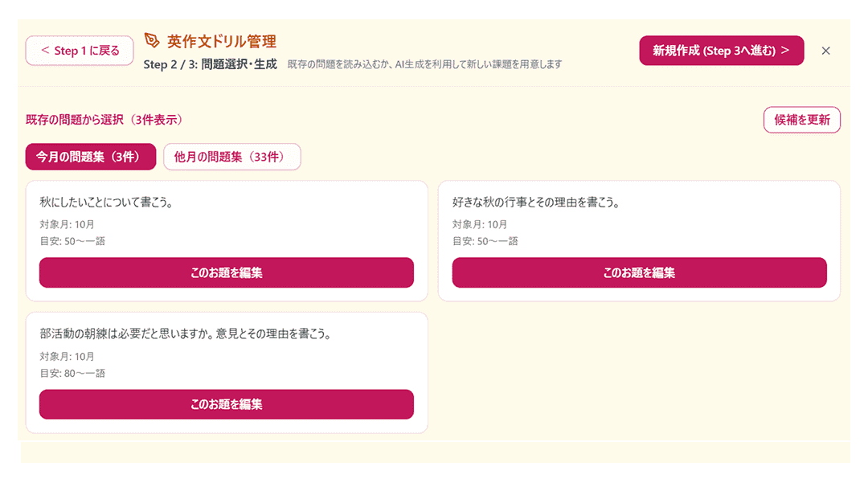This screenshot has height=487, width=868.
Task: Click 対象月: 10月 on the 秋にしたいこと card
Action: coord(67,224)
